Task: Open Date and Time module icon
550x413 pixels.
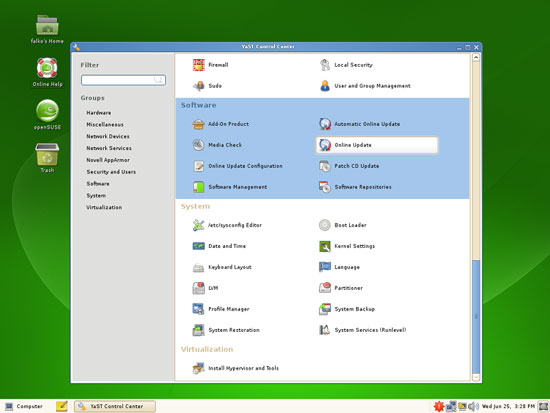Action: [199, 246]
